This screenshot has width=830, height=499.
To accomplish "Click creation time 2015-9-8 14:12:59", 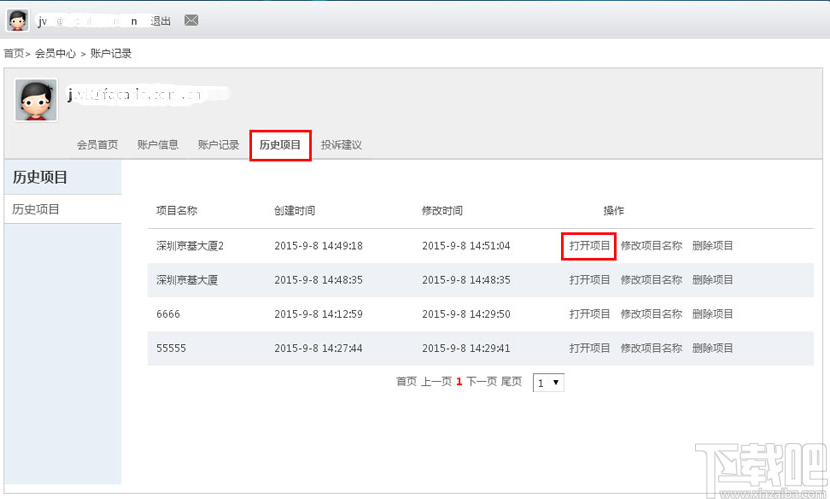I will tap(319, 314).
